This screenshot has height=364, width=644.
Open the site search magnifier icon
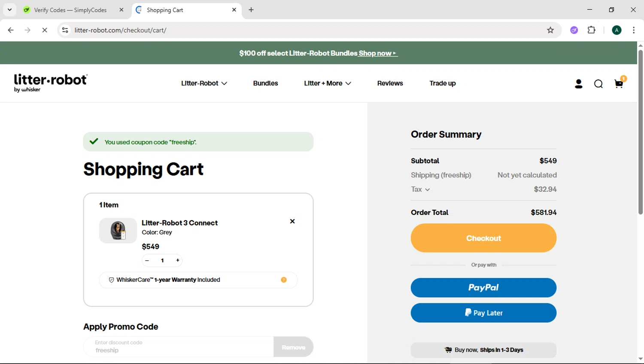coord(598,84)
